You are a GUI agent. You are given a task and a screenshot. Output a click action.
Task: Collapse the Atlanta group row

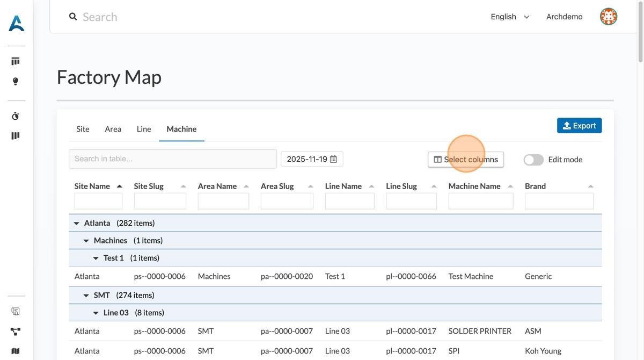tap(76, 223)
